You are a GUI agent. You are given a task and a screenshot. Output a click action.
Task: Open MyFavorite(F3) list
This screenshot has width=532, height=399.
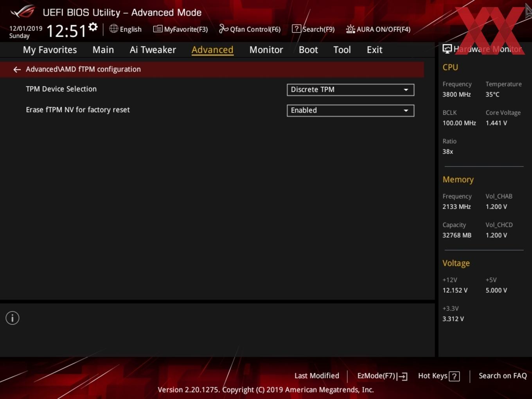coord(180,29)
